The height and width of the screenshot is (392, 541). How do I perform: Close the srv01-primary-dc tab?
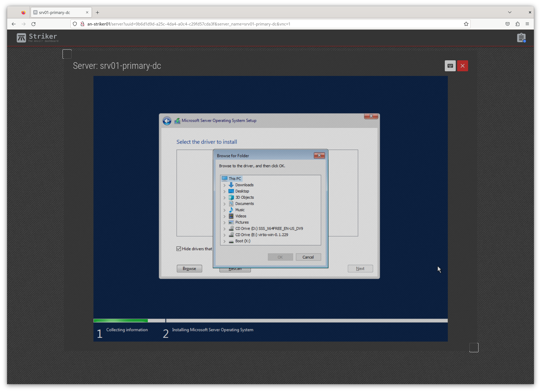click(87, 12)
